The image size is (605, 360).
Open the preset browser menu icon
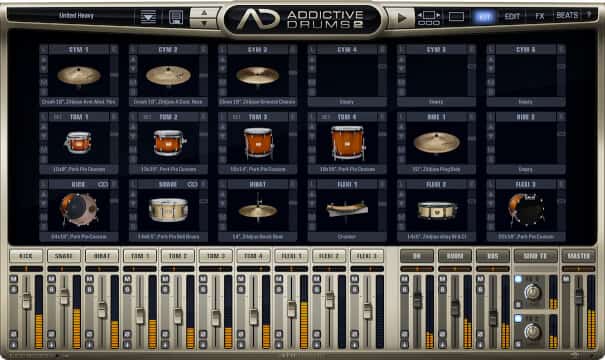pyautogui.click(x=148, y=17)
